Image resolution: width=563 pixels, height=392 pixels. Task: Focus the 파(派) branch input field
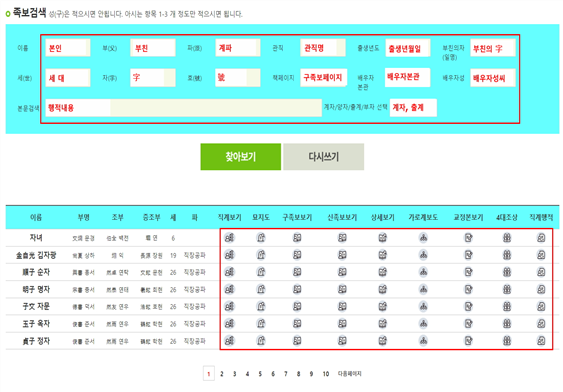click(238, 48)
